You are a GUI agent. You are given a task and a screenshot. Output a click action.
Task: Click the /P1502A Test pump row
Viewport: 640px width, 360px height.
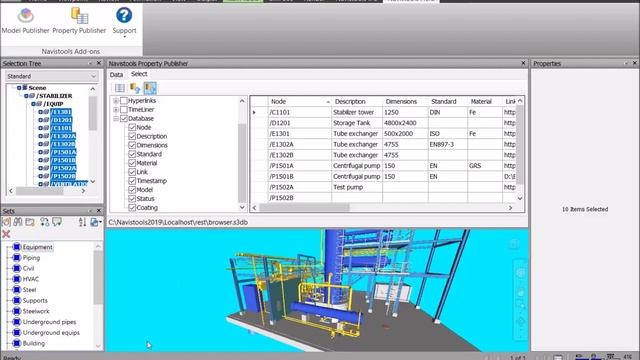pyautogui.click(x=383, y=187)
